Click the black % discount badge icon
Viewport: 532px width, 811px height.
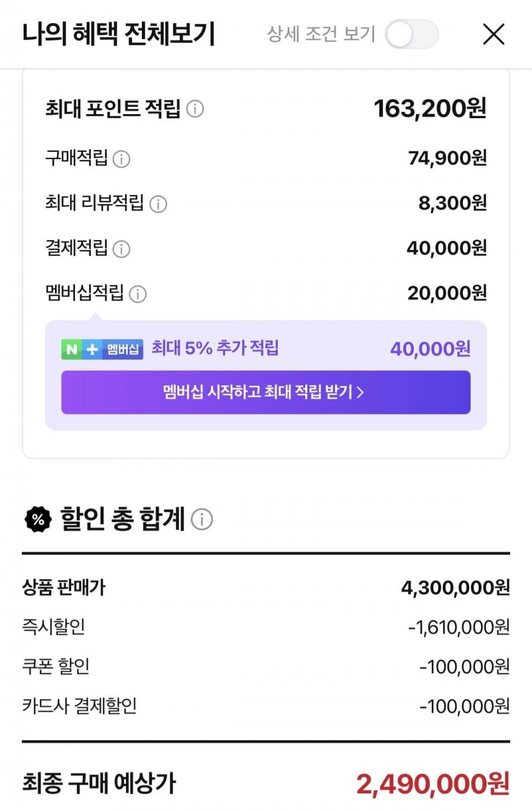point(38,519)
